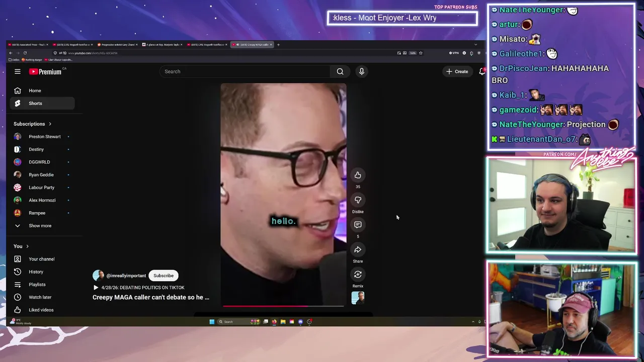
Task: Switch to the 'Associated Press' browser tab
Action: click(x=28, y=45)
